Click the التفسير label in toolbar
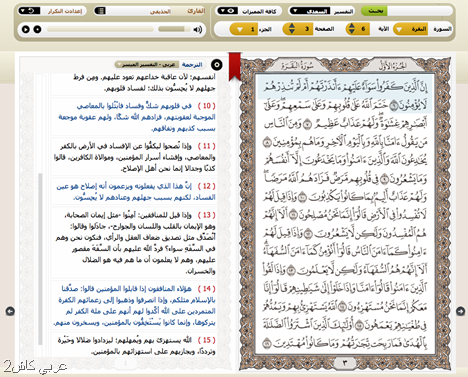The width and height of the screenshot is (468, 377). point(344,11)
